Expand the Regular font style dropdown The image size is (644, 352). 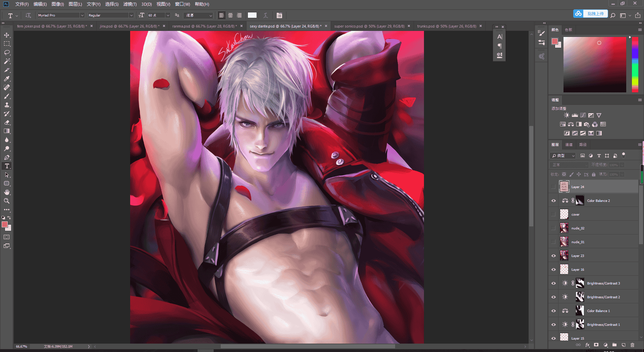[111, 15]
